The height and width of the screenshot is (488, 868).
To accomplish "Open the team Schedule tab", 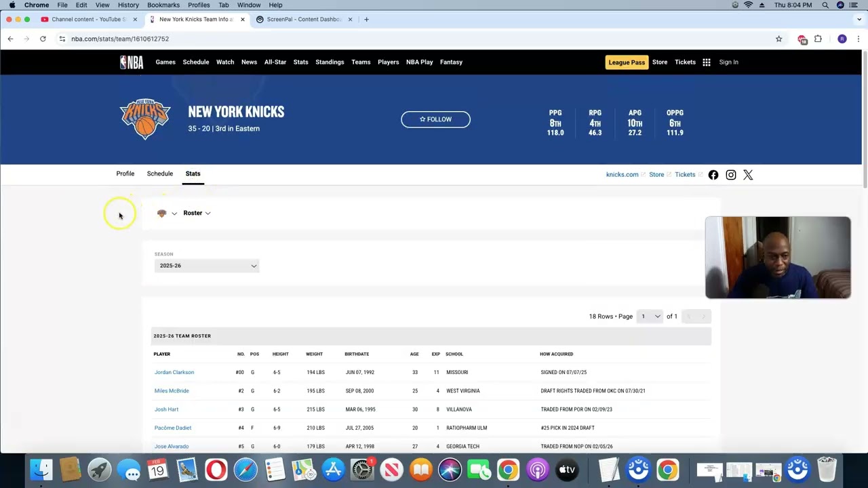I will (x=160, y=174).
